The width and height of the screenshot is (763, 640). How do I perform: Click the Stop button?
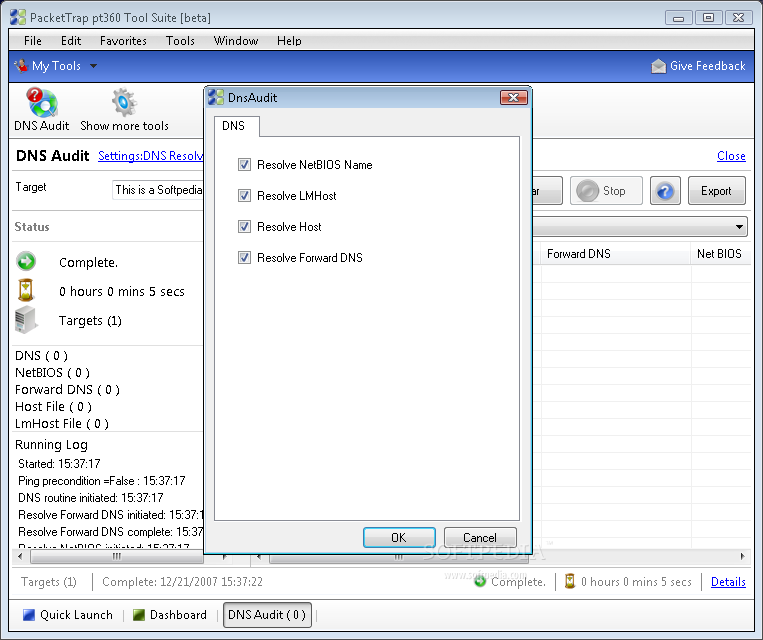click(x=606, y=191)
